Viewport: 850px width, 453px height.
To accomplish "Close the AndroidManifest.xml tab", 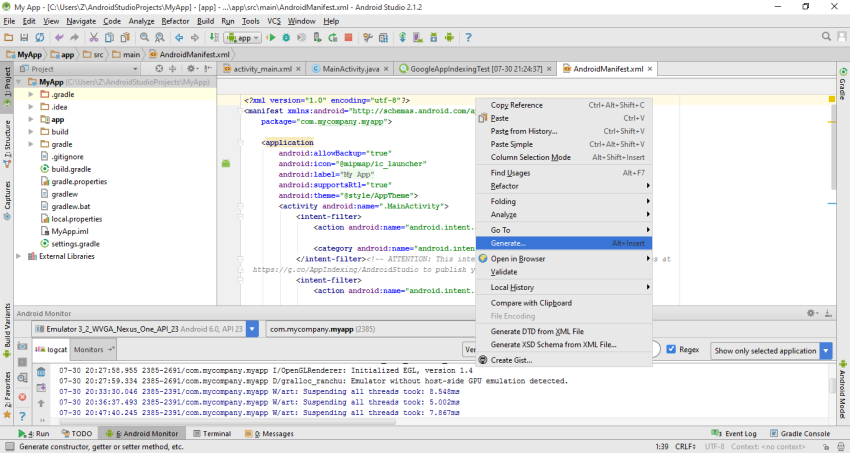I will coord(649,69).
